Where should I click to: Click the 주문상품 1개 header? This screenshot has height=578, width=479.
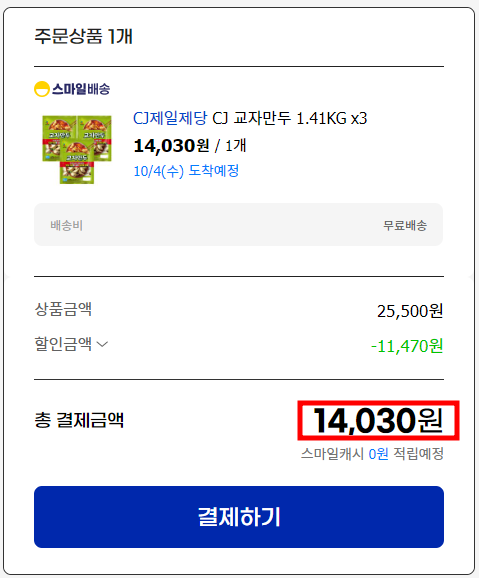coord(83,36)
